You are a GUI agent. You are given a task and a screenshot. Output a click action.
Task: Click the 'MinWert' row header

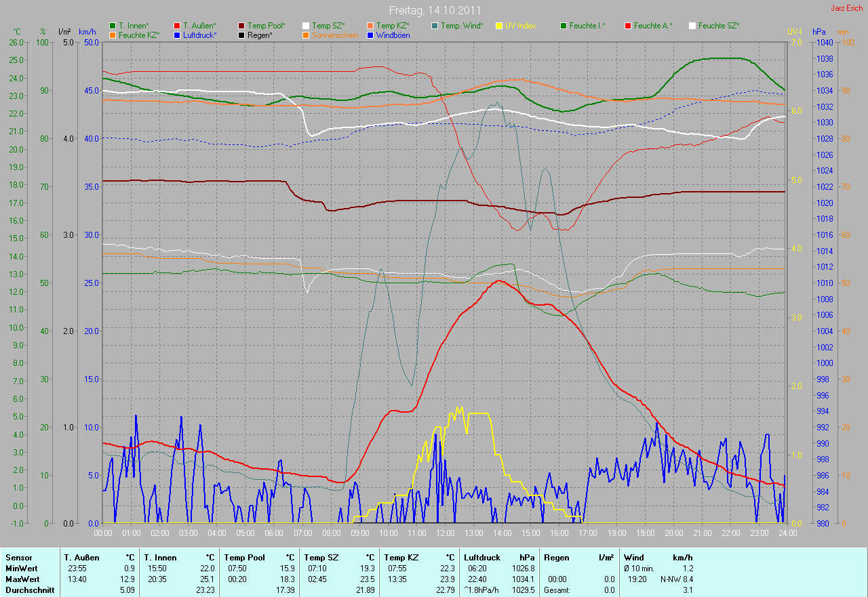pyautogui.click(x=21, y=569)
